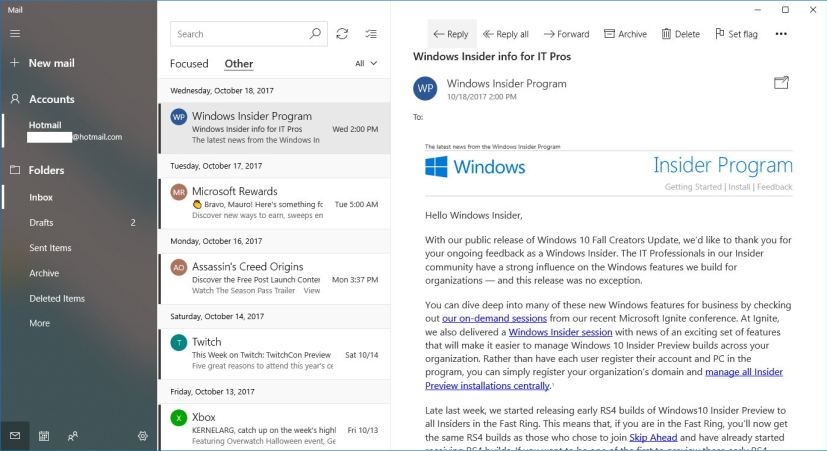Screen dimensions: 827x451
Task: Click Drafts unread count 2
Action: [x=133, y=223]
